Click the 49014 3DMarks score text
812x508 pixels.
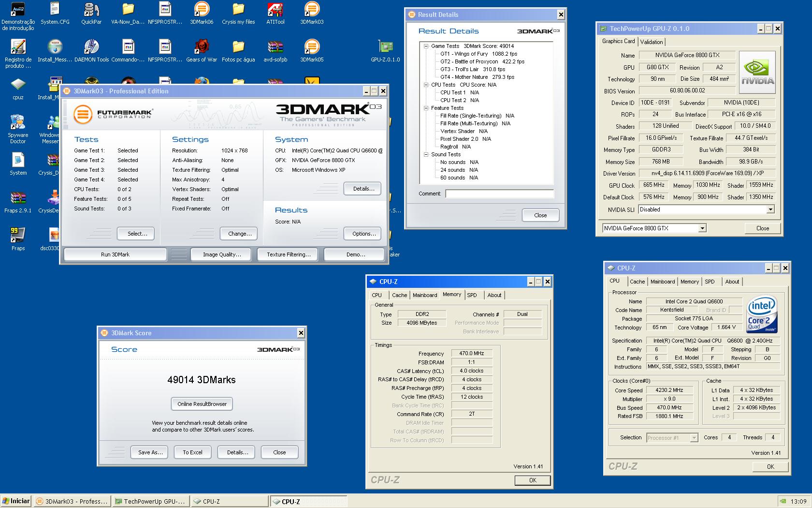pyautogui.click(x=202, y=380)
